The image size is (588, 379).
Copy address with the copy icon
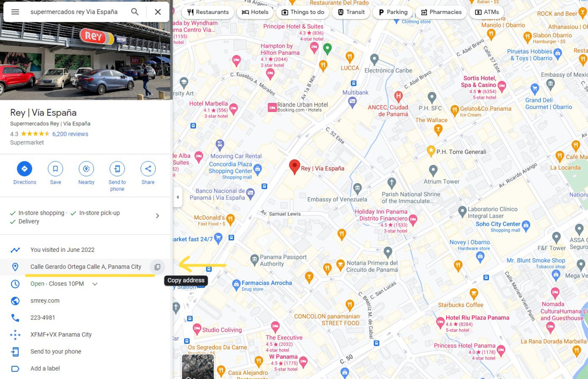[157, 267]
